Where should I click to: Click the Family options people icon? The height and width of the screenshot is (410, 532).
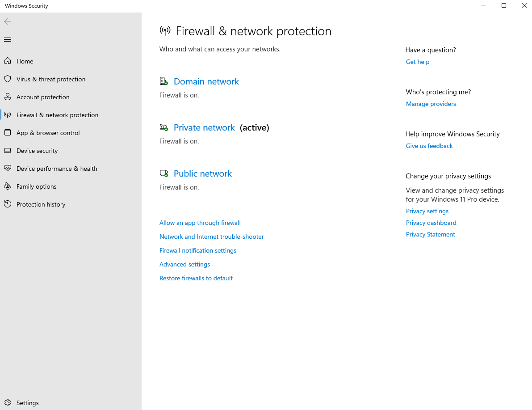(x=8, y=186)
